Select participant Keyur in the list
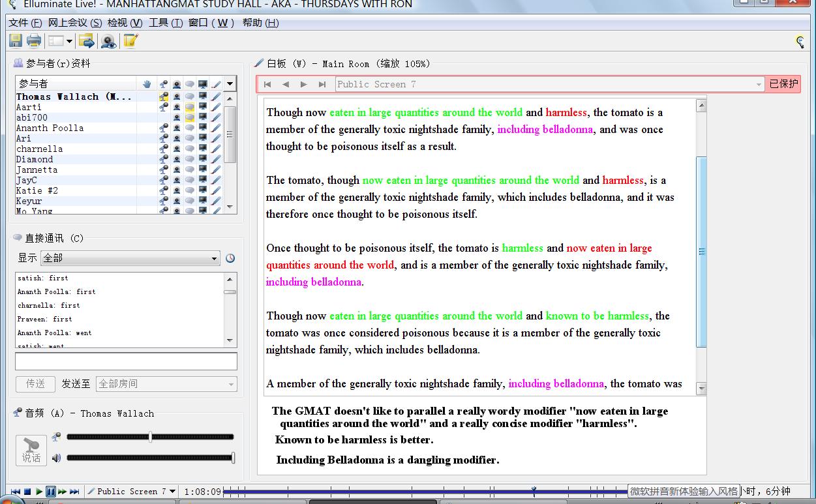Screen dimensions: 816x504 (29, 201)
